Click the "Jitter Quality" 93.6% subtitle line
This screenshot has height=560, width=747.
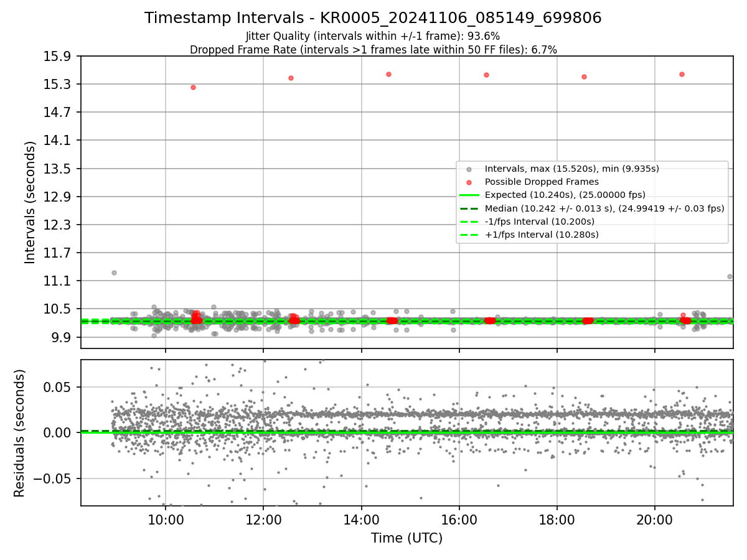click(x=373, y=37)
